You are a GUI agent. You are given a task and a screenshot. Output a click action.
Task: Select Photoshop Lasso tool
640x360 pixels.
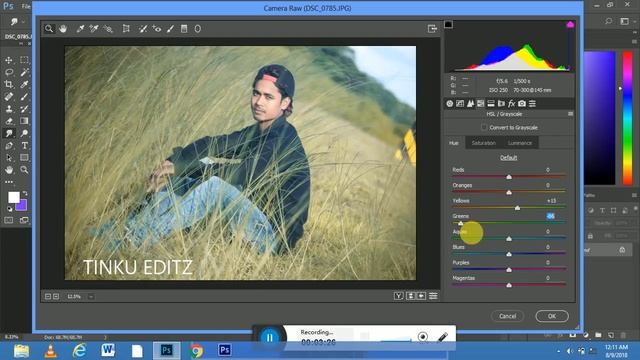click(9, 72)
